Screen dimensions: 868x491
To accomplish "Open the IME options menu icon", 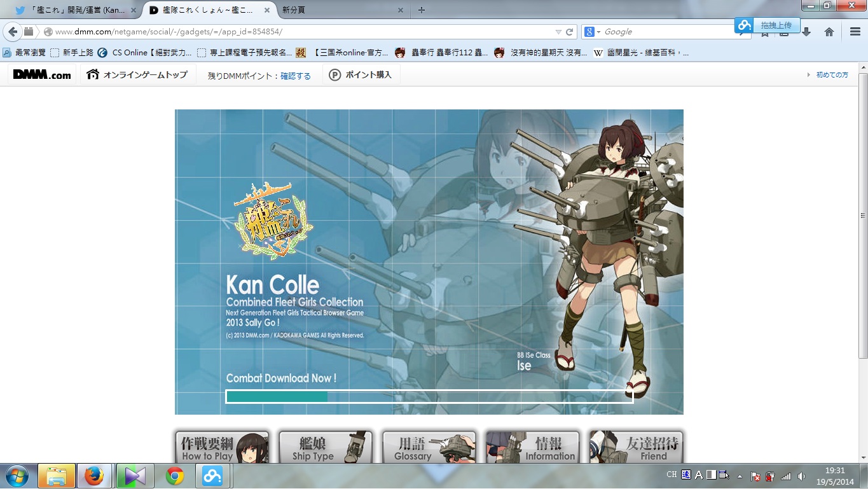I will [724, 474].
